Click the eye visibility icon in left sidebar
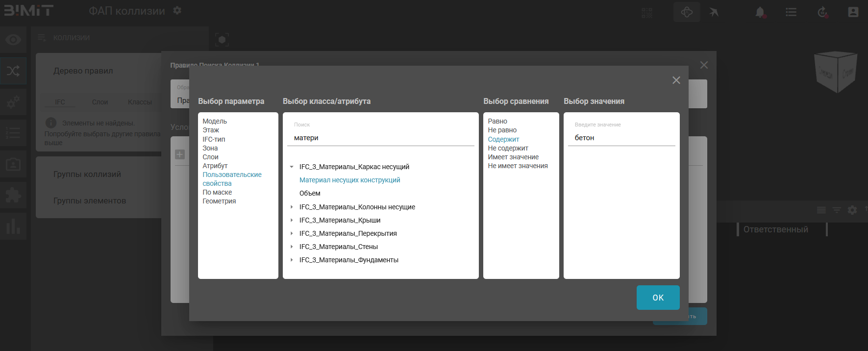The height and width of the screenshot is (351, 868). point(13,40)
